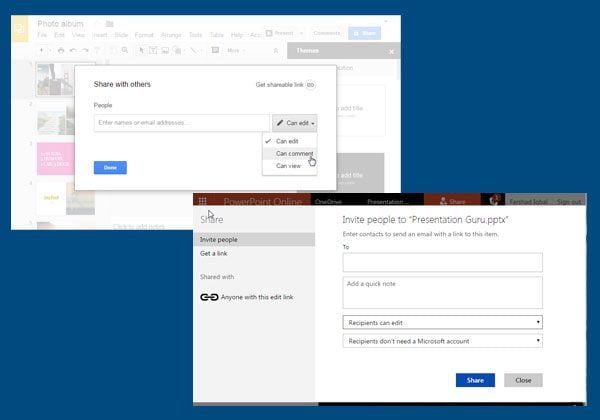Select the first slide thumbnail in Slides
Image resolution: width=600 pixels, height=420 pixels.
click(55, 80)
